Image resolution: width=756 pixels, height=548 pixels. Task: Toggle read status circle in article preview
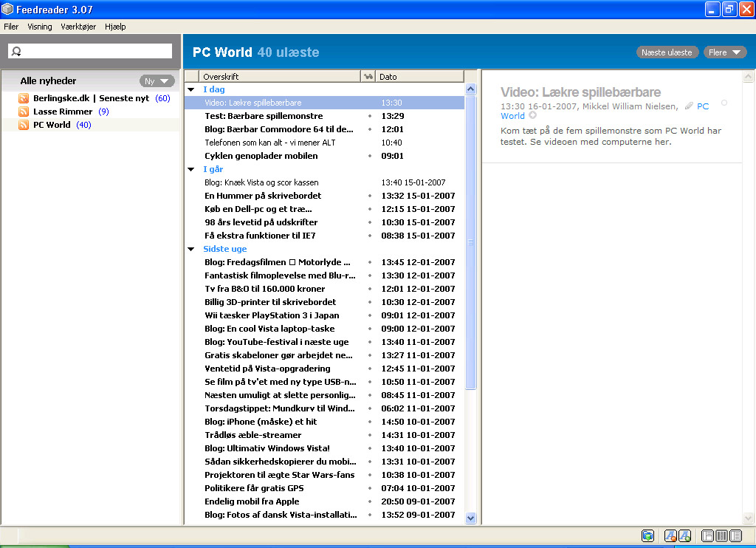[724, 103]
